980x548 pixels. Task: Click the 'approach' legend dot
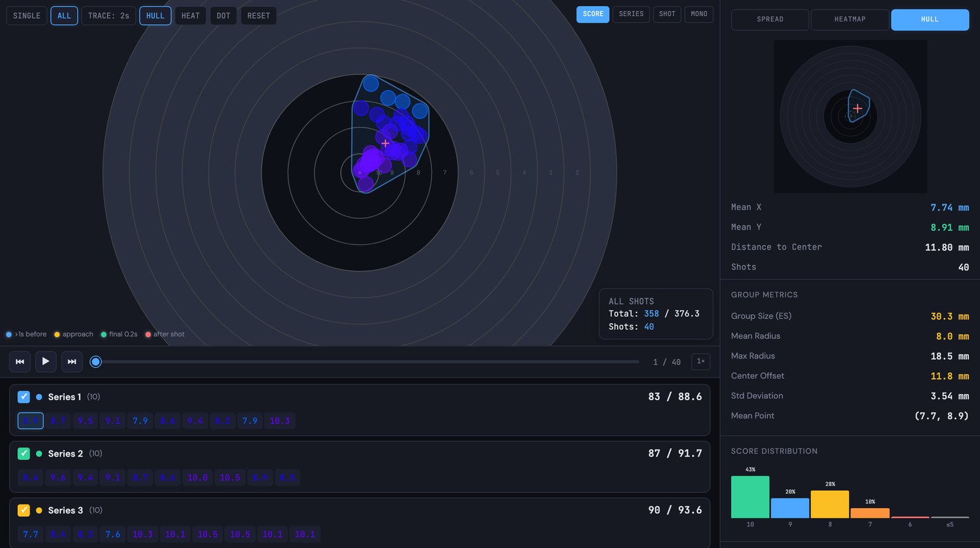[x=57, y=335]
